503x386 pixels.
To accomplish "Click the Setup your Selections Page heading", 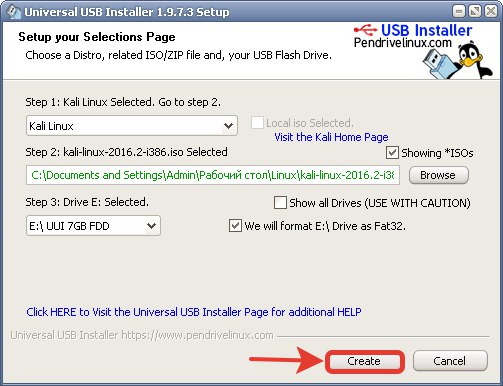I will coord(97,37).
